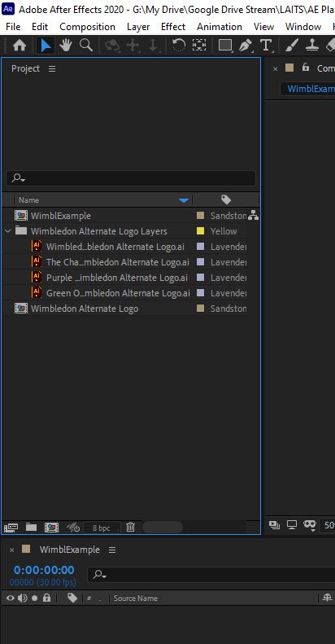Viewport: 335px width, 644px height.
Task: Select the Pen tool
Action: (246, 45)
